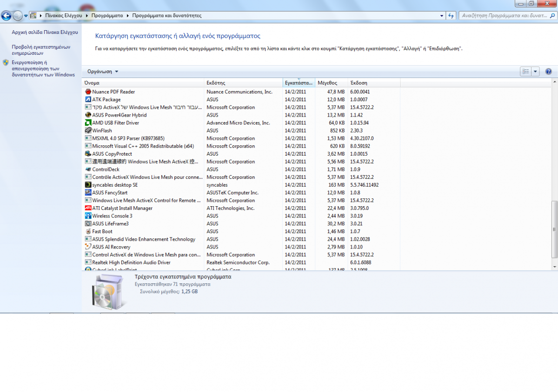Click the Back navigation arrow
Image resolution: width=558 pixels, height=392 pixels.
coord(7,15)
